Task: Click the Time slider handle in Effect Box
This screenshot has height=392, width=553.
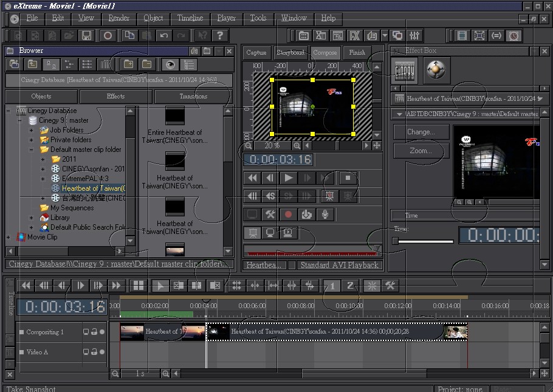Action: coord(396,241)
